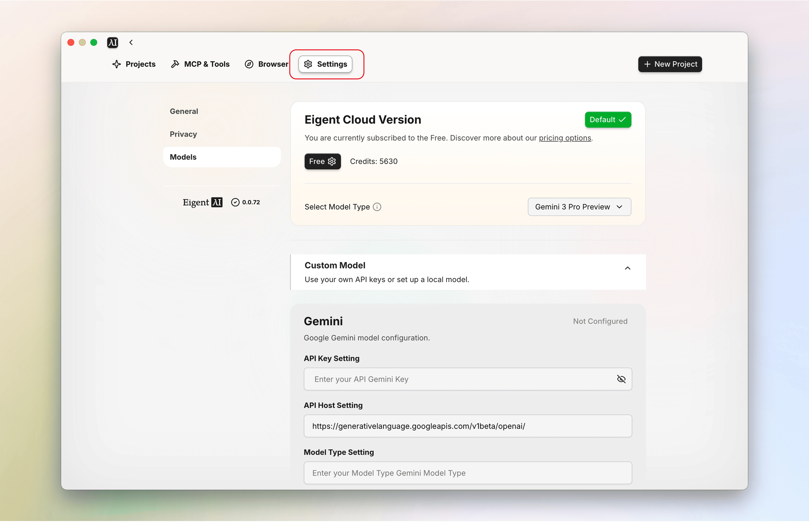Screen dimensions: 809x532
Task: Click the New Project button
Action: click(670, 64)
